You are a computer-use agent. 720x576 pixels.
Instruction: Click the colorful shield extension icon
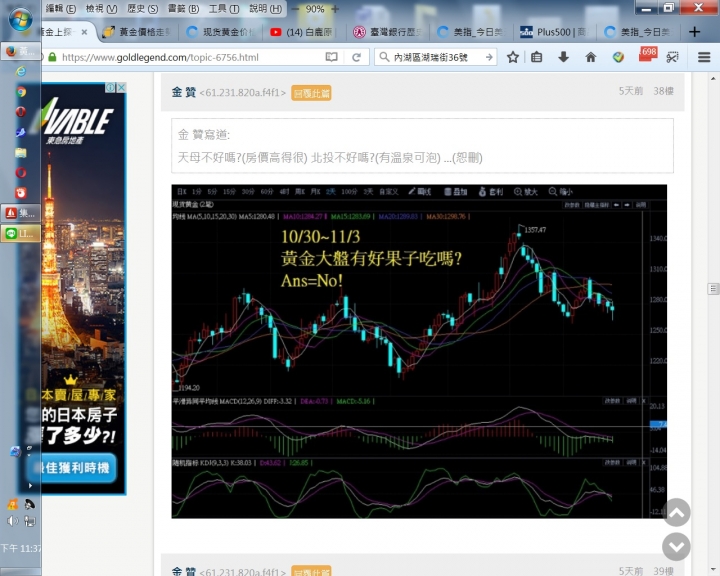coord(619,57)
